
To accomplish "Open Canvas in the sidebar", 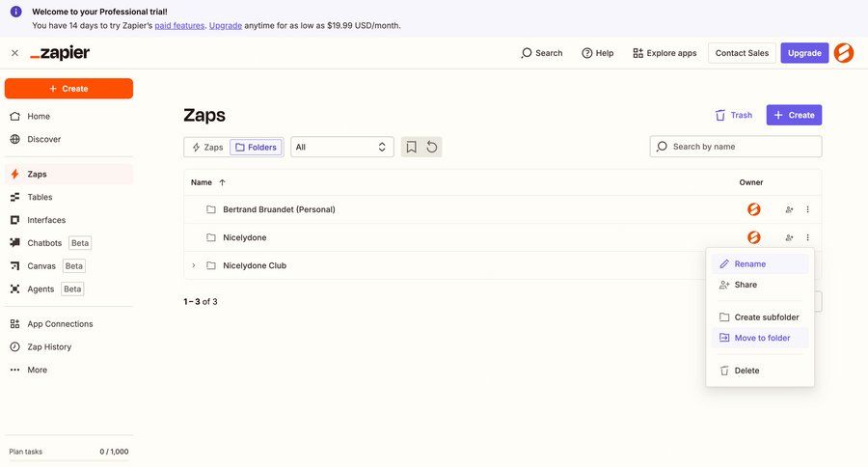I will (68, 266).
